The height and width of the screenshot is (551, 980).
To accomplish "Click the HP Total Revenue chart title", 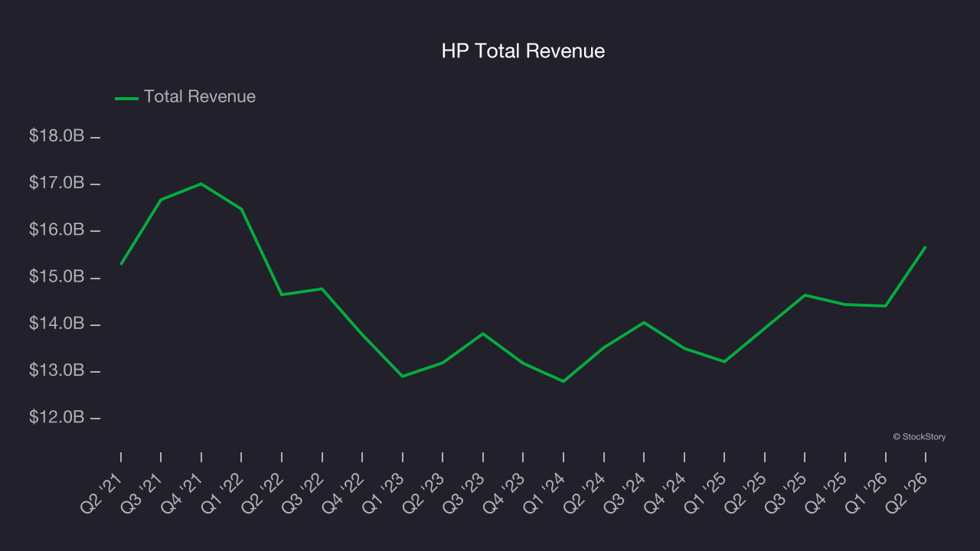I will [x=523, y=51].
